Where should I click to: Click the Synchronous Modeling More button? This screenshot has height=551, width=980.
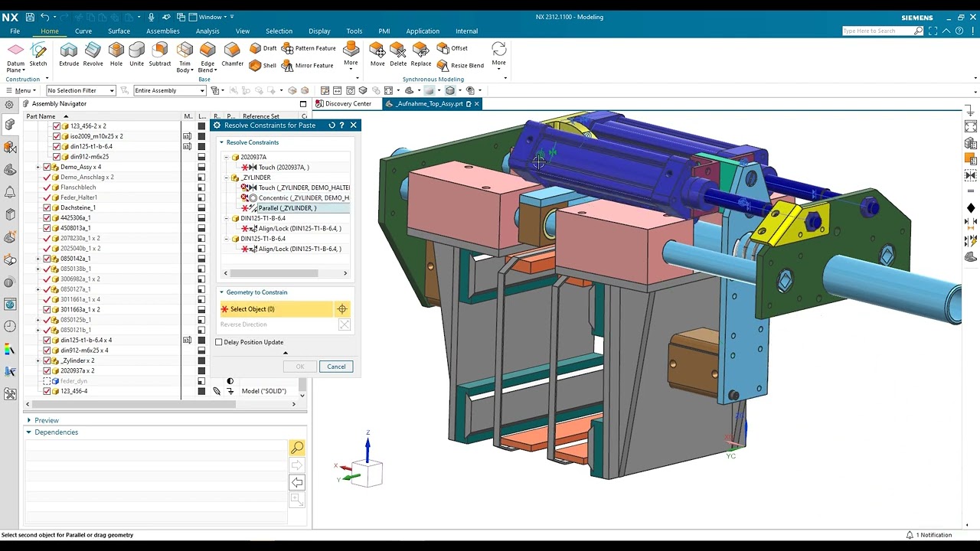(498, 55)
